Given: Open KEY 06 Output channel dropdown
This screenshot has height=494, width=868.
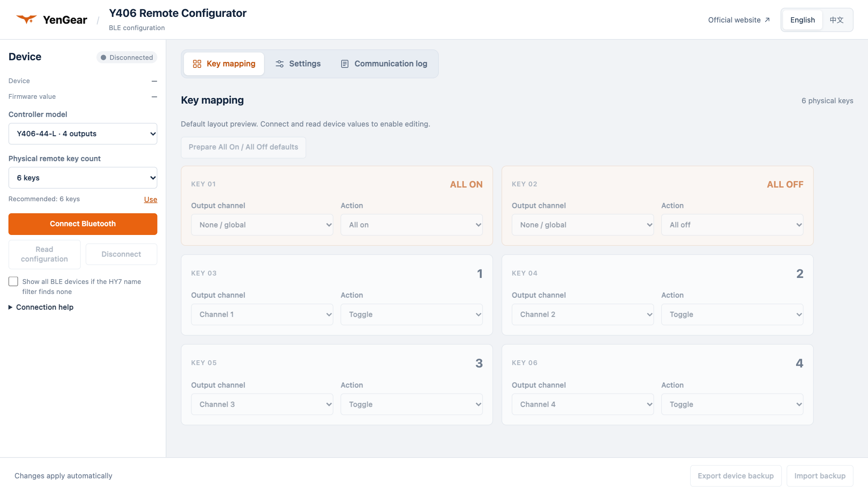Looking at the screenshot, I should pyautogui.click(x=583, y=404).
